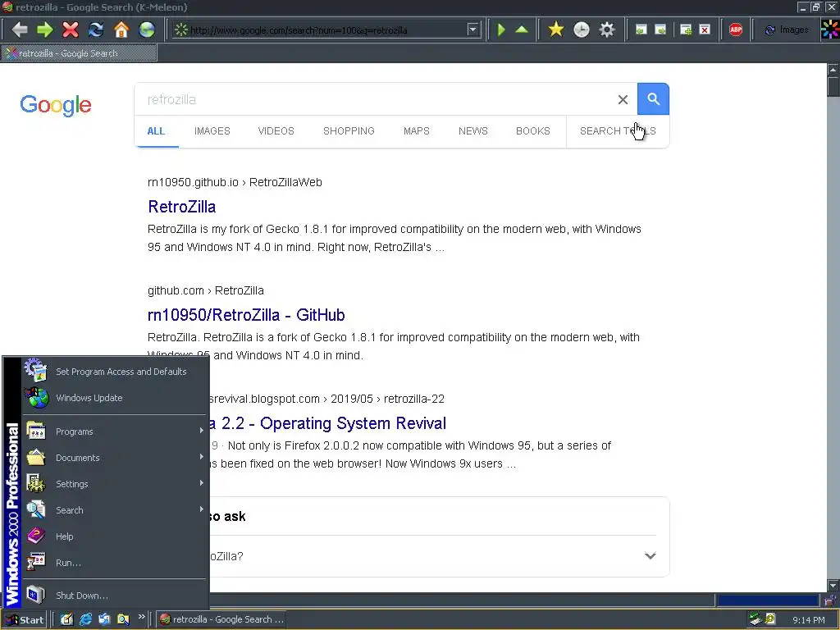Screen dimensions: 840x630
Task: Go to the home page icon
Action: 121,30
